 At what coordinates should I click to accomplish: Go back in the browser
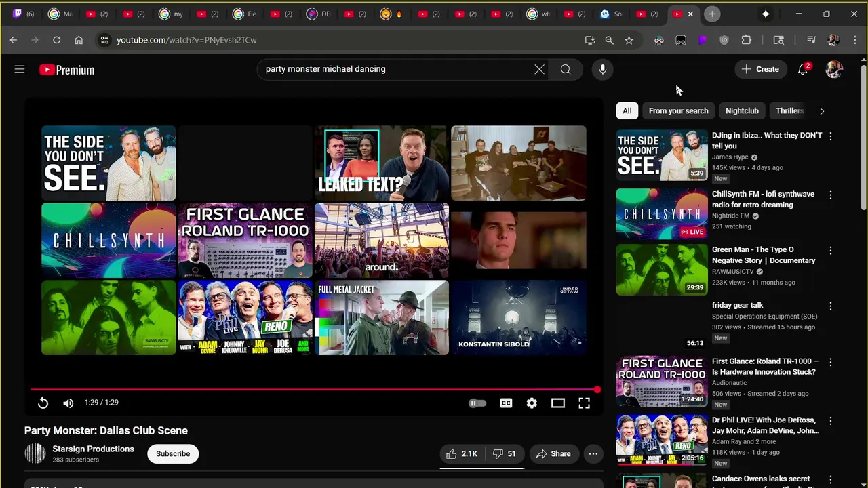pos(14,40)
